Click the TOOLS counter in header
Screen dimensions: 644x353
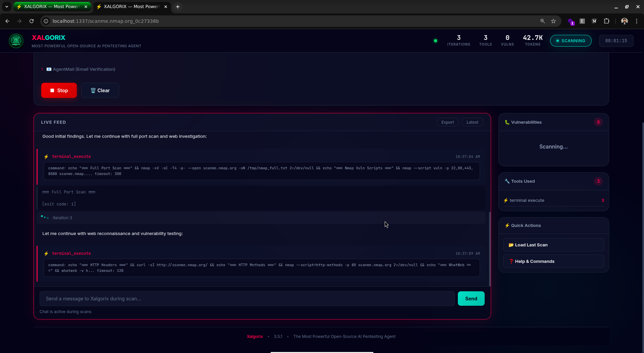pyautogui.click(x=485, y=41)
